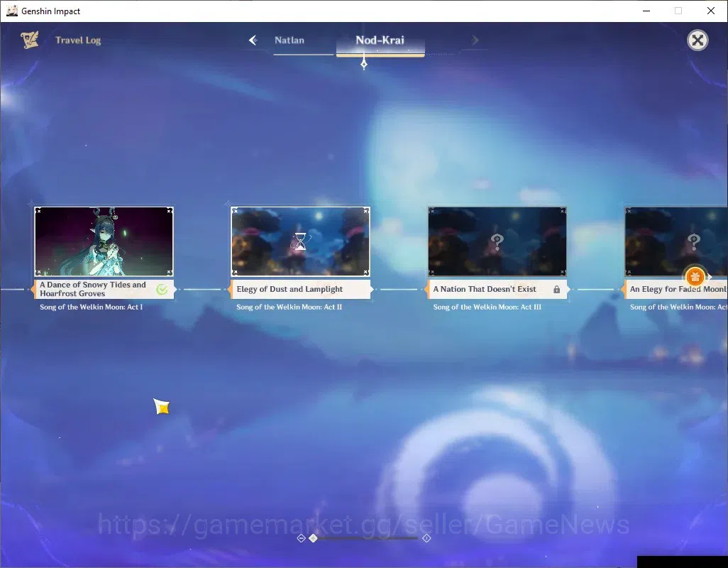Close the Travel Log with the X button
The height and width of the screenshot is (568, 728).
coord(697,40)
